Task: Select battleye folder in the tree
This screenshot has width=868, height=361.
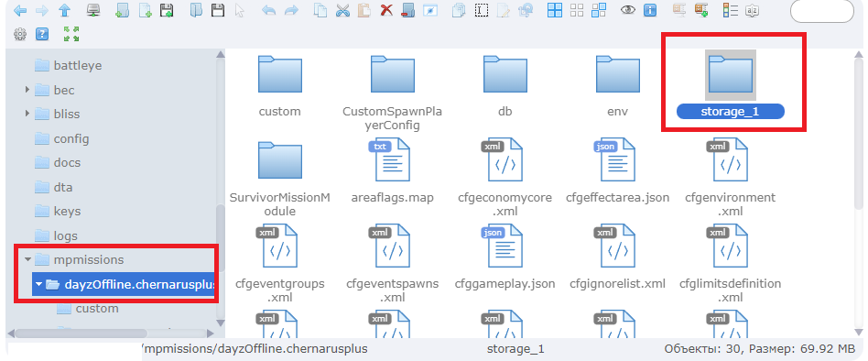Action: click(x=78, y=65)
